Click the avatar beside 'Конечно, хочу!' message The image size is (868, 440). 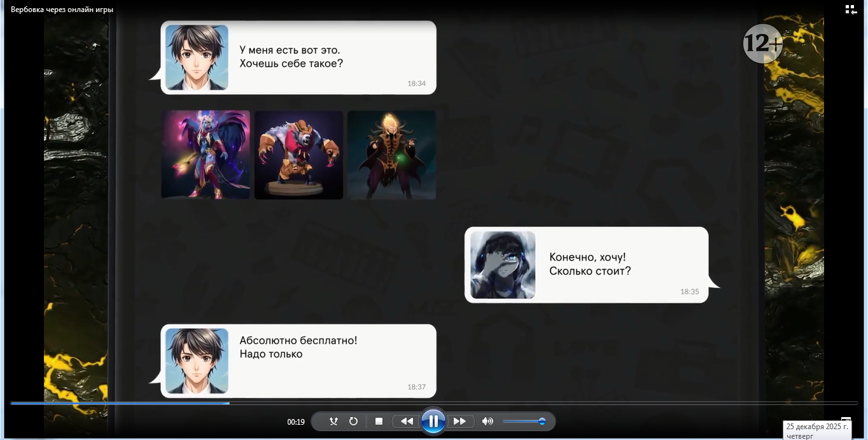[x=503, y=265]
